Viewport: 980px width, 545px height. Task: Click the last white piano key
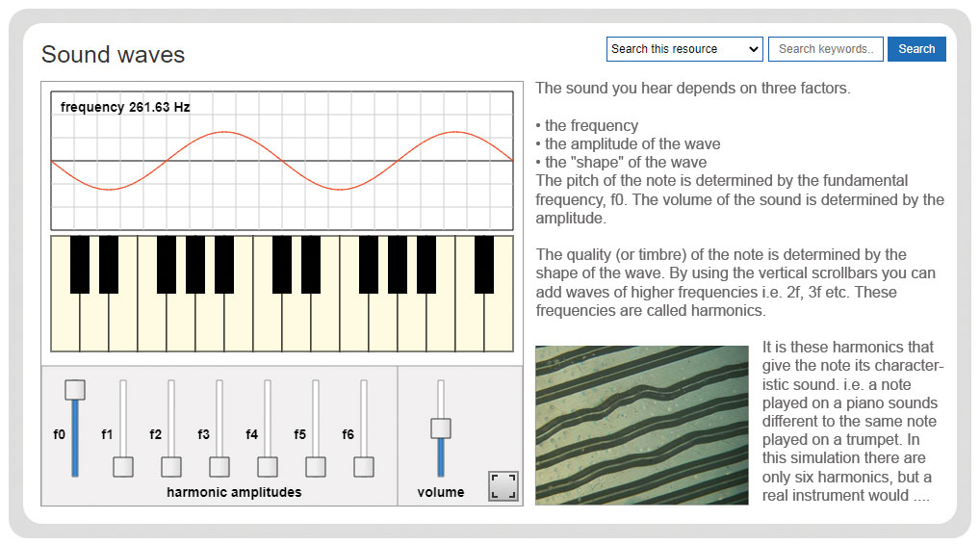pos(499,322)
